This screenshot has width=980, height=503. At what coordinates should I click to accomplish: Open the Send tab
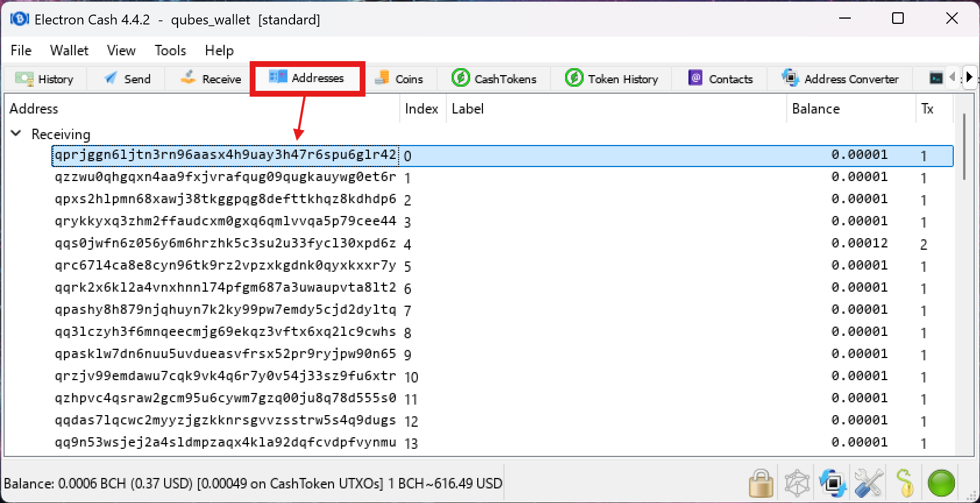tap(127, 79)
